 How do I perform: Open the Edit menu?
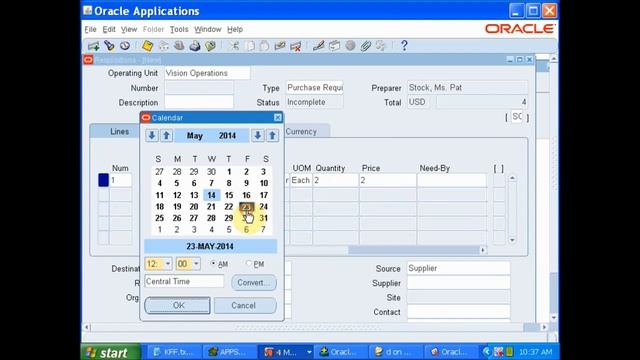click(x=109, y=29)
